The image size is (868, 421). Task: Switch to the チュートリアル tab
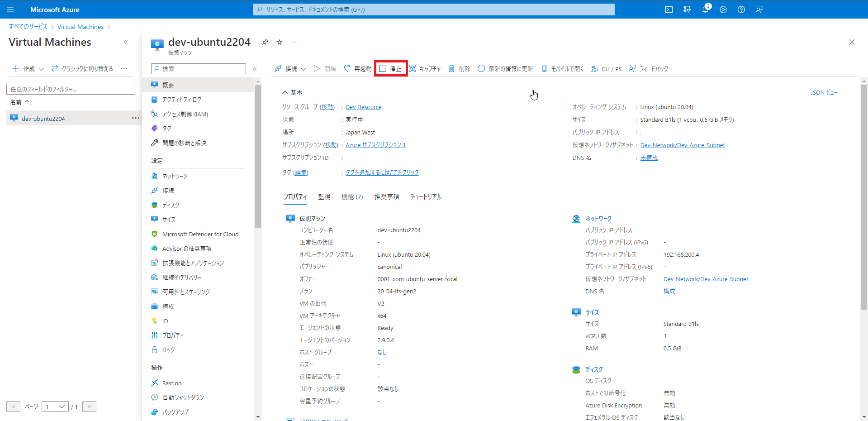point(426,197)
